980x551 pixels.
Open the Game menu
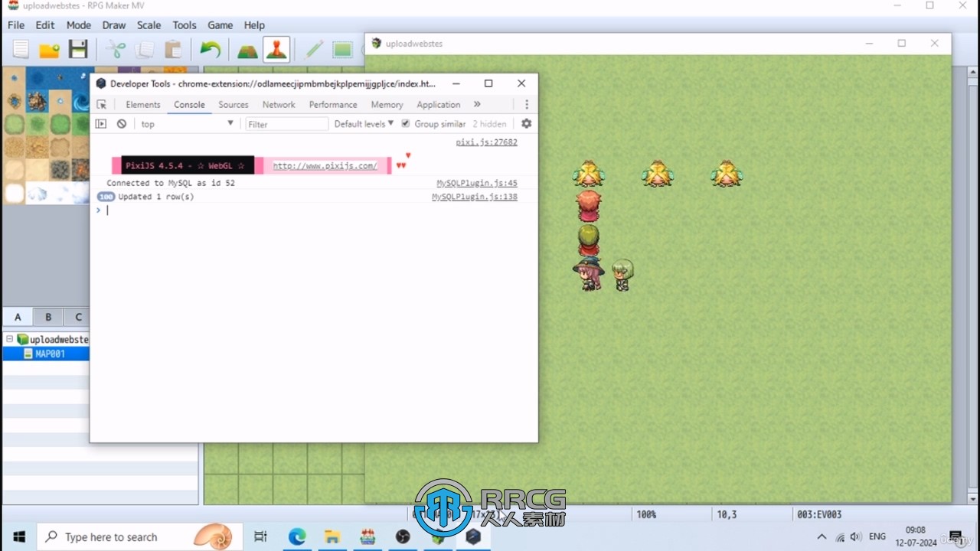click(220, 25)
